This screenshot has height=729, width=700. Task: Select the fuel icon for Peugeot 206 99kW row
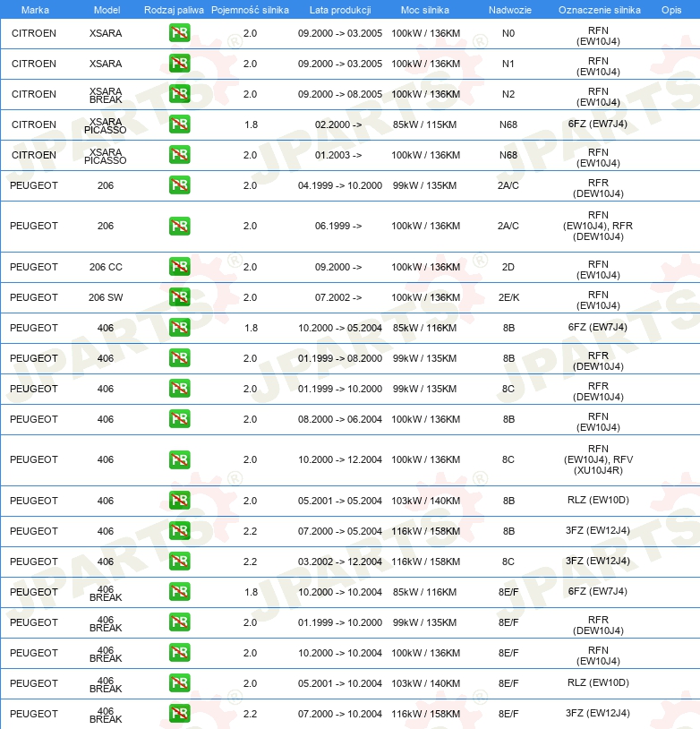pos(179,185)
